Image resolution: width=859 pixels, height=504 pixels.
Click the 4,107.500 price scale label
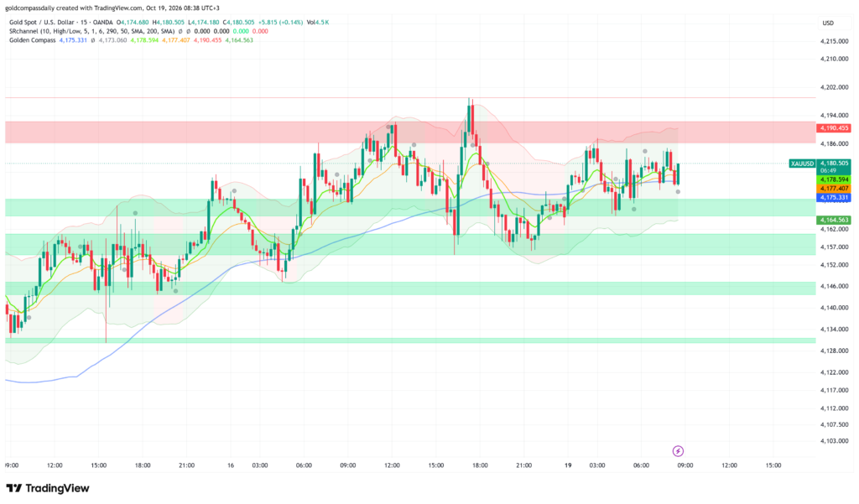(835, 424)
